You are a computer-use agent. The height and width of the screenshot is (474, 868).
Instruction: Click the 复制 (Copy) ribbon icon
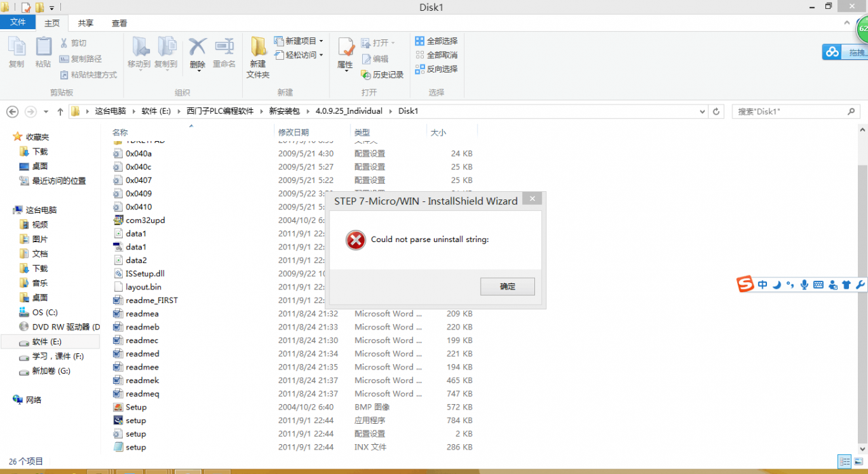coord(16,52)
